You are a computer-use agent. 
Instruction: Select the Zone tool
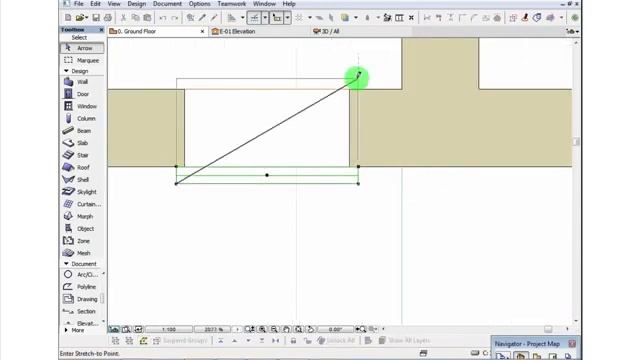[82, 241]
